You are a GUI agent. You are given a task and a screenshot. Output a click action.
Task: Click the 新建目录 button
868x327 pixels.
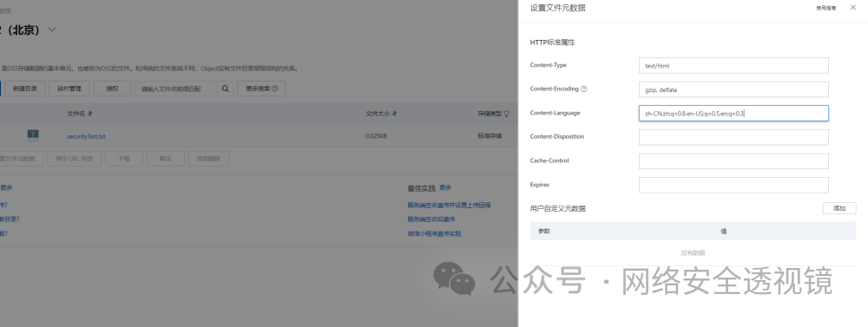point(25,88)
